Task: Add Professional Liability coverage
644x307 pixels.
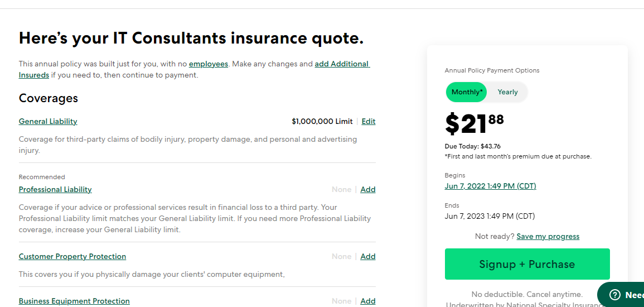Action: tap(367, 189)
